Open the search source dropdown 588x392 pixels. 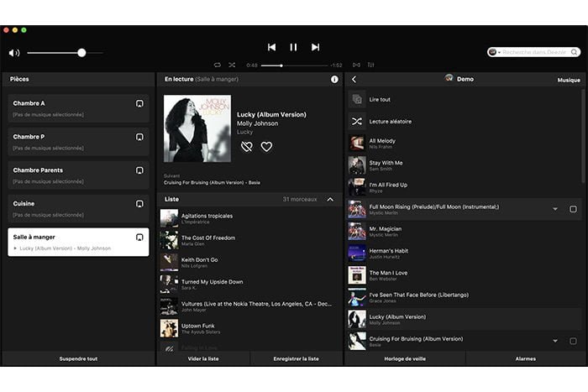click(x=494, y=52)
